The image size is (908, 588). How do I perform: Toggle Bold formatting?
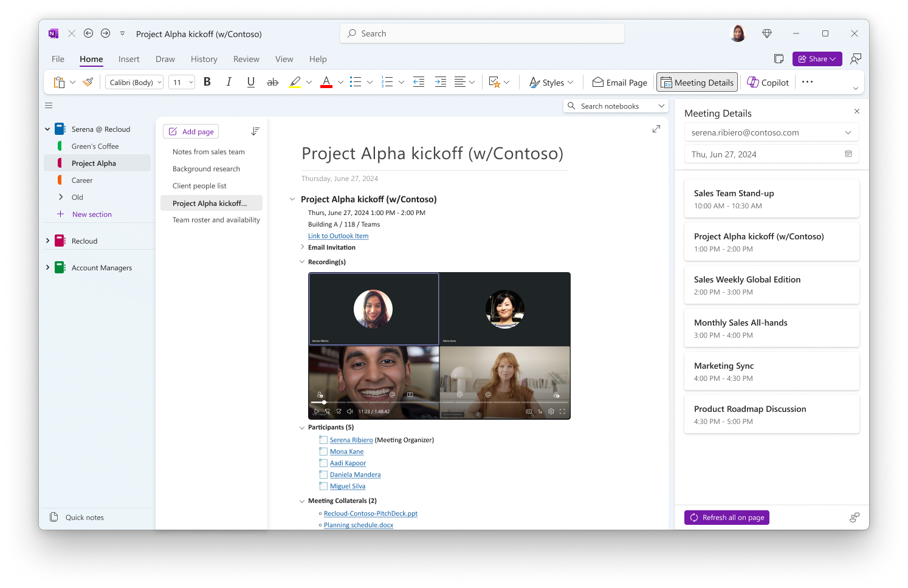tap(207, 81)
